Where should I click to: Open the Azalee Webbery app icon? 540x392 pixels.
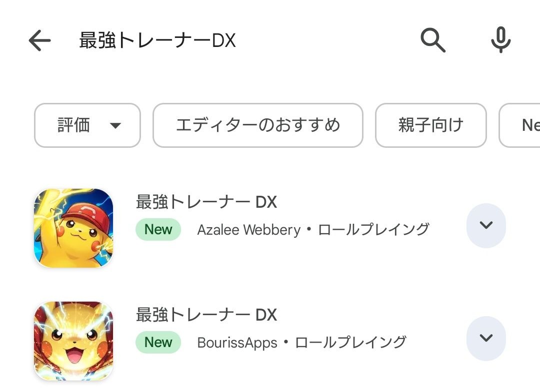tap(73, 228)
